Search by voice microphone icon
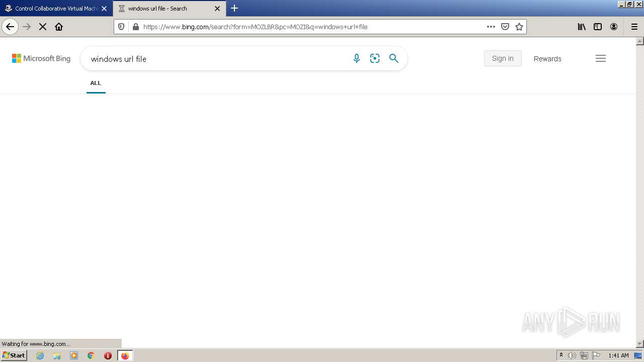The width and height of the screenshot is (644, 362). (x=357, y=58)
